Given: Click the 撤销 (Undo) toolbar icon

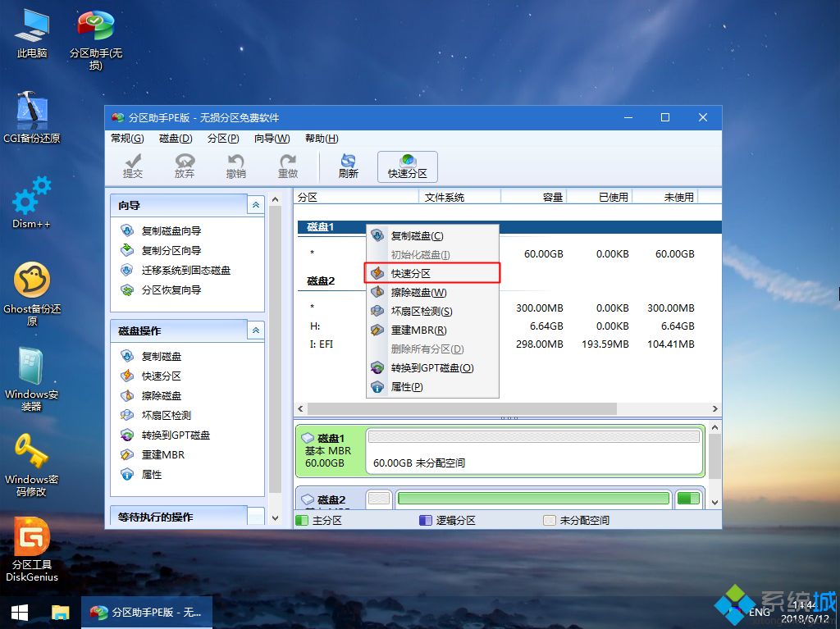Looking at the screenshot, I should 237,166.
